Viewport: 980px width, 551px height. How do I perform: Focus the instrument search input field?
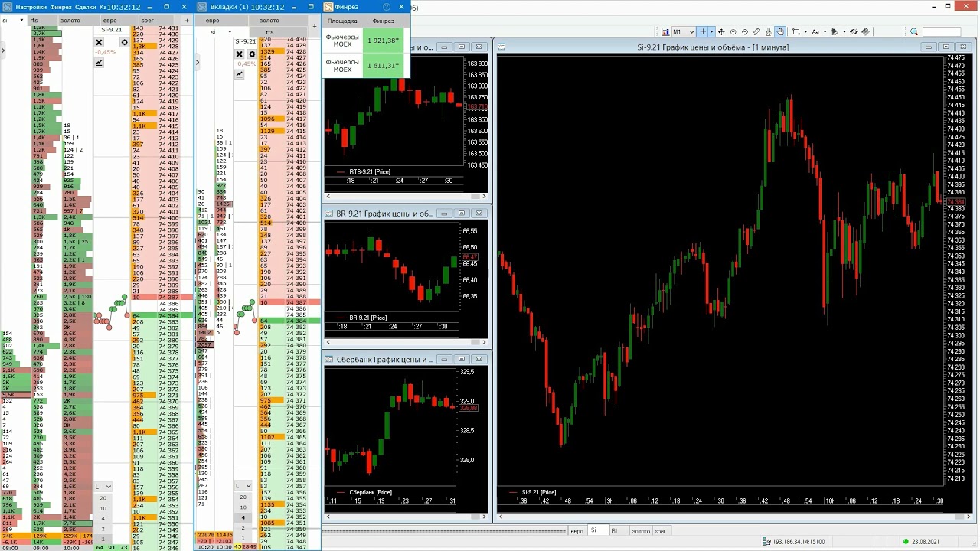(x=942, y=32)
